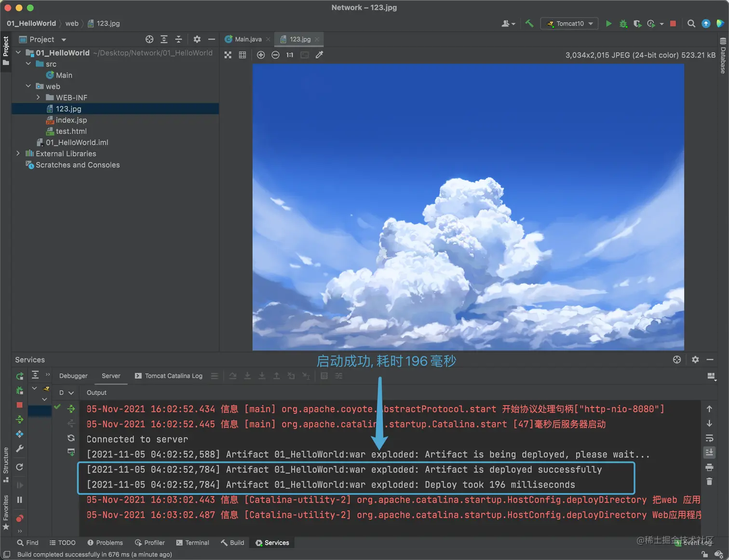Image resolution: width=729 pixels, height=560 pixels.
Task: Open the Problems tool window tab
Action: click(105, 543)
